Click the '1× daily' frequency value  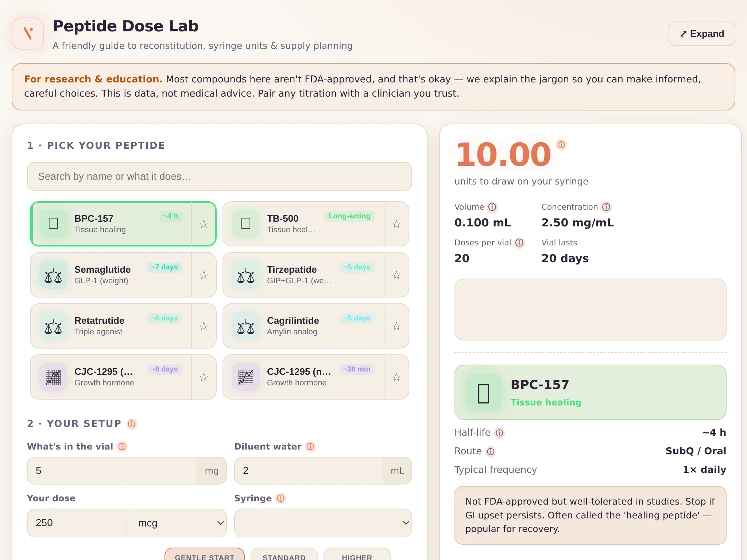click(x=705, y=470)
